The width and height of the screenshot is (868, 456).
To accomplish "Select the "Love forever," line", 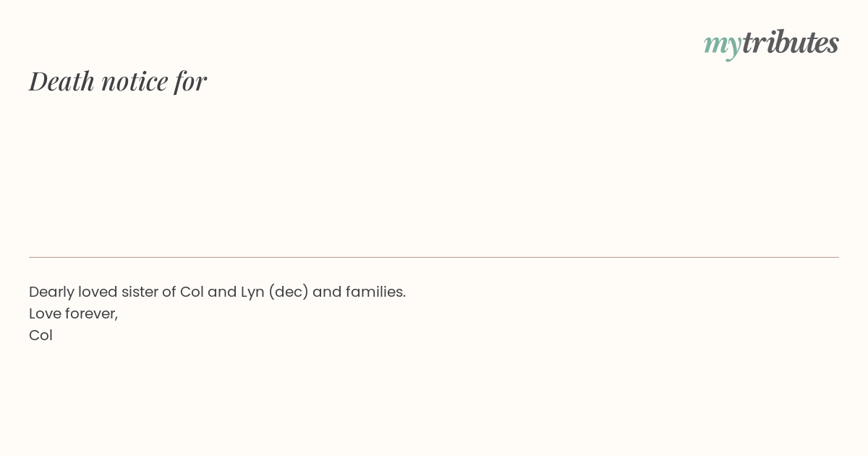I will coord(73,313).
